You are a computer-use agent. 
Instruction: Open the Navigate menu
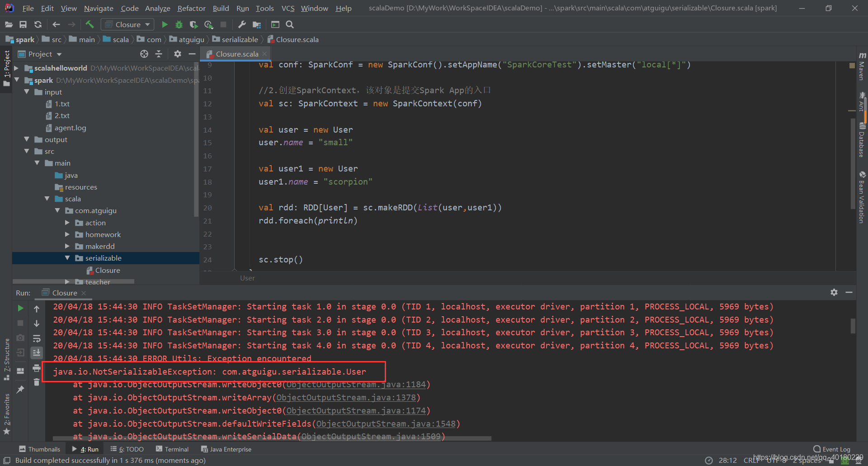tap(99, 8)
